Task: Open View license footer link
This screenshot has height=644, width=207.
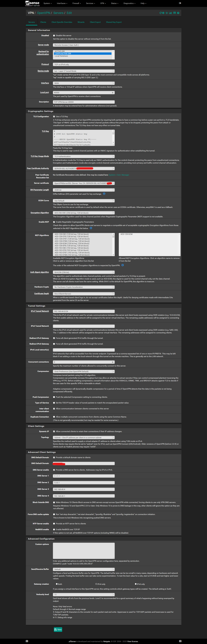Action: coord(133,642)
